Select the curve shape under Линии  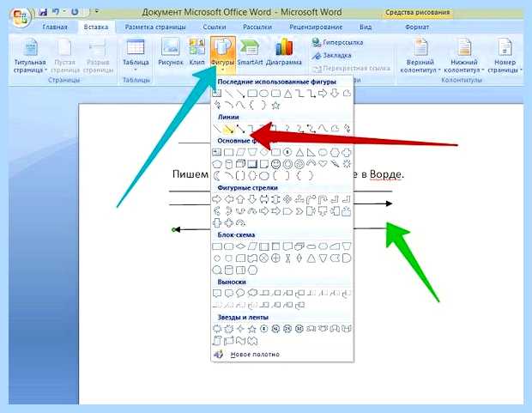click(323, 129)
